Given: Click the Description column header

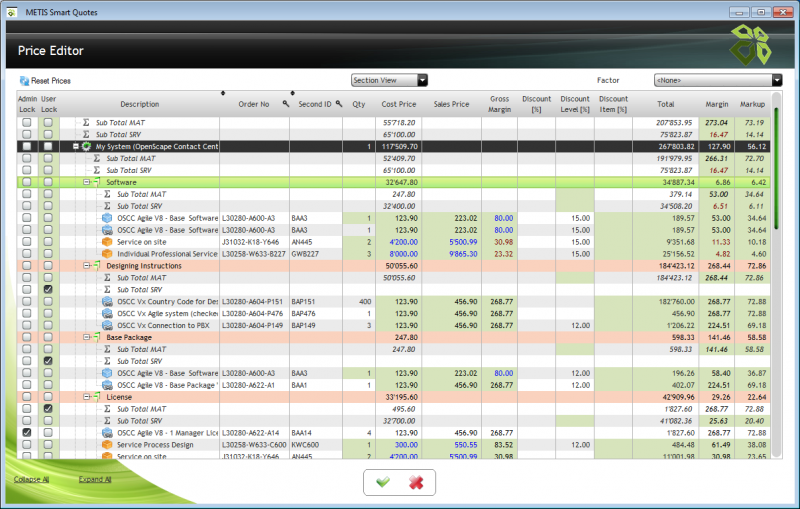Looking at the screenshot, I should pos(140,104).
